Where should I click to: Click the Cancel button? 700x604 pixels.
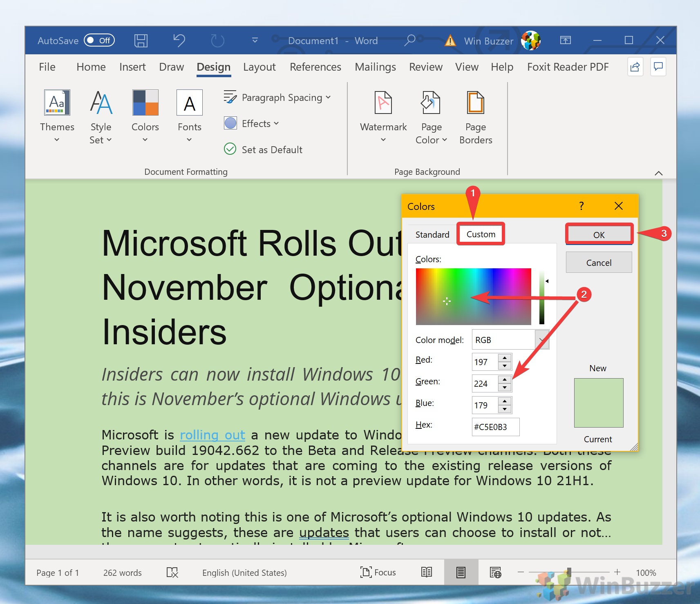(x=599, y=263)
